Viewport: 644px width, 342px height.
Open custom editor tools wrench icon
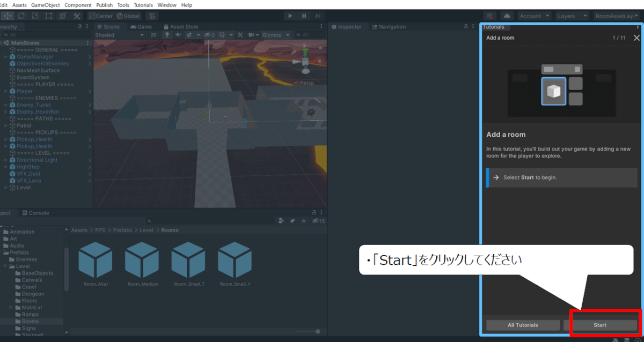(x=76, y=16)
